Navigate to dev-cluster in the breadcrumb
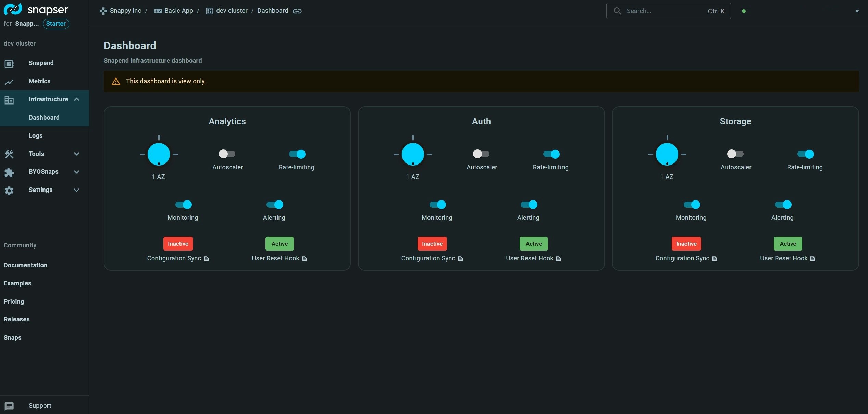The height and width of the screenshot is (414, 868). [231, 11]
